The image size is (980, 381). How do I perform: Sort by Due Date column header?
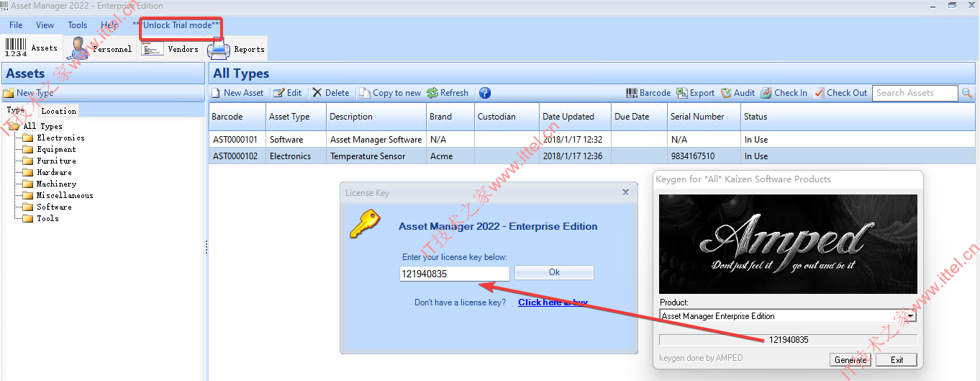point(640,117)
